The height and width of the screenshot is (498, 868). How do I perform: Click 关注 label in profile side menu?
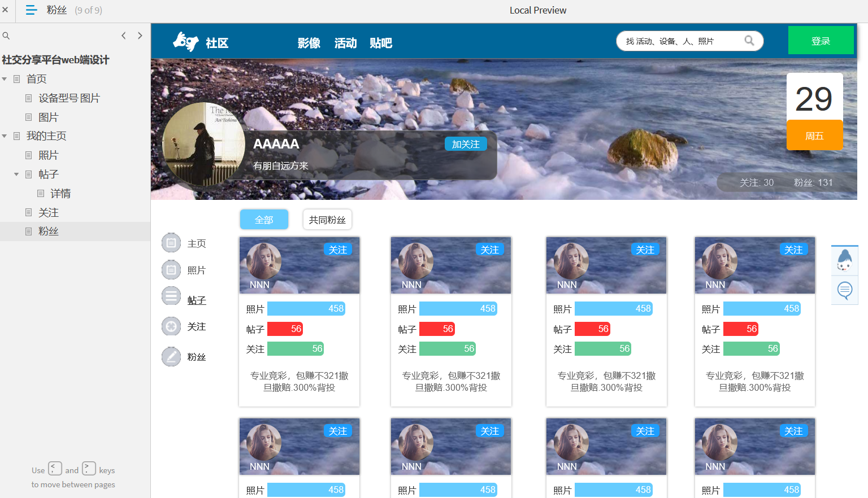click(x=197, y=327)
